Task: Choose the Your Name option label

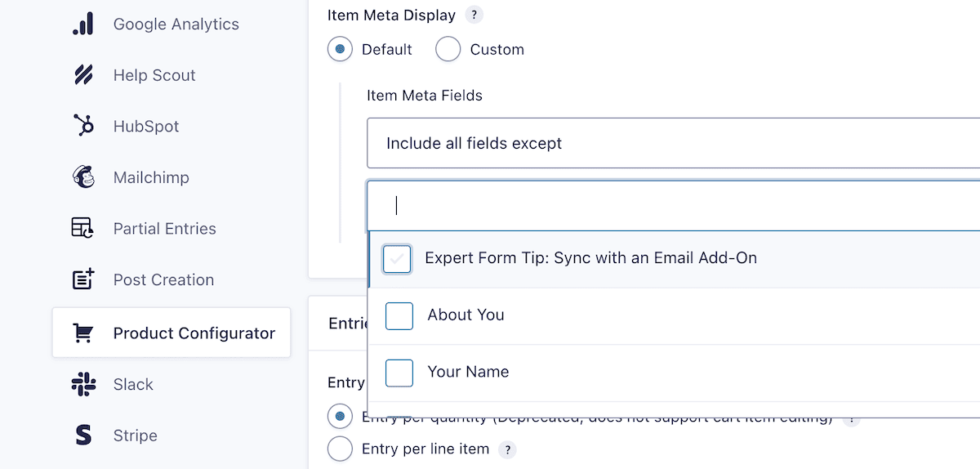Action: tap(468, 373)
